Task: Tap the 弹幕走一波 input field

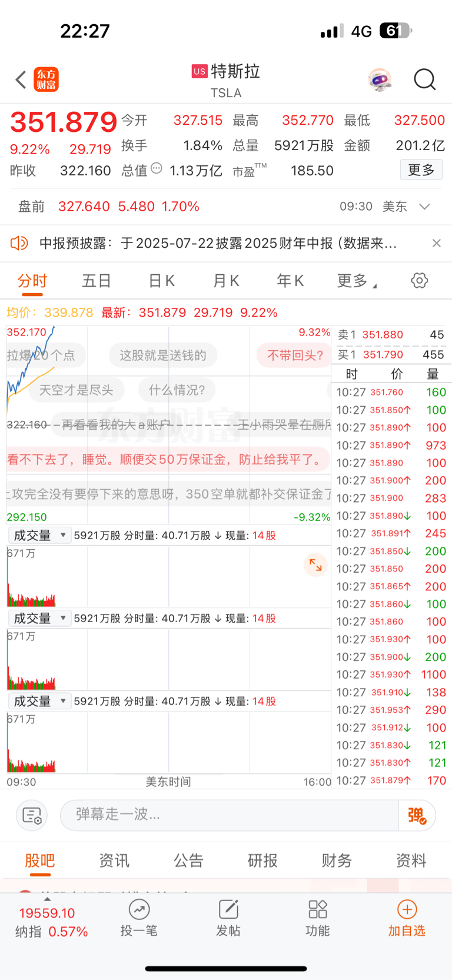Action: coord(230,816)
